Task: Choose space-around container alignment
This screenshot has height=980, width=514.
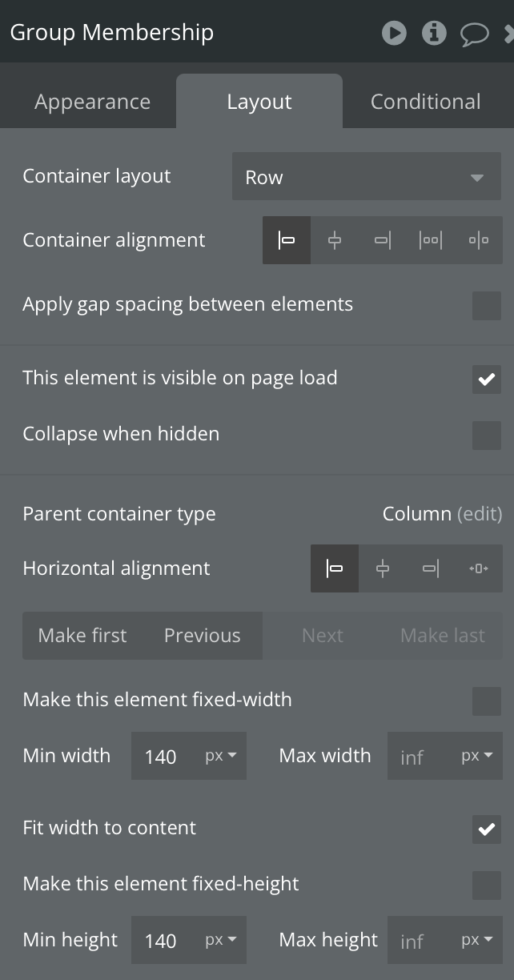Action: pyautogui.click(x=479, y=240)
